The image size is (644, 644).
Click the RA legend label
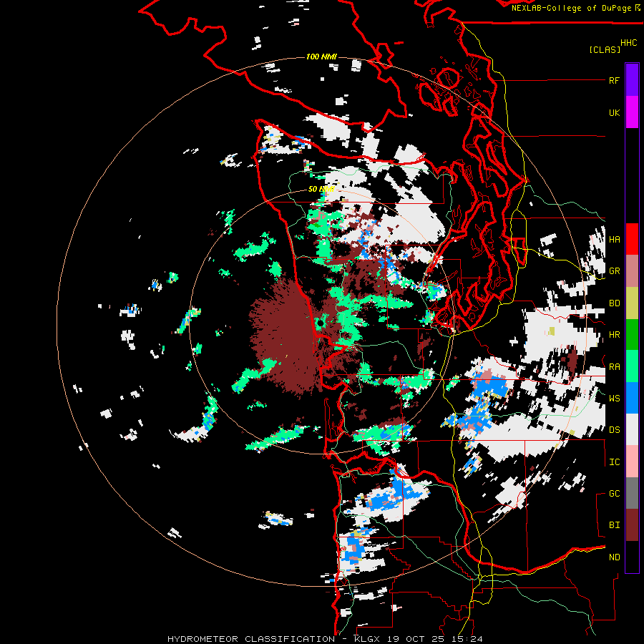pos(614,367)
